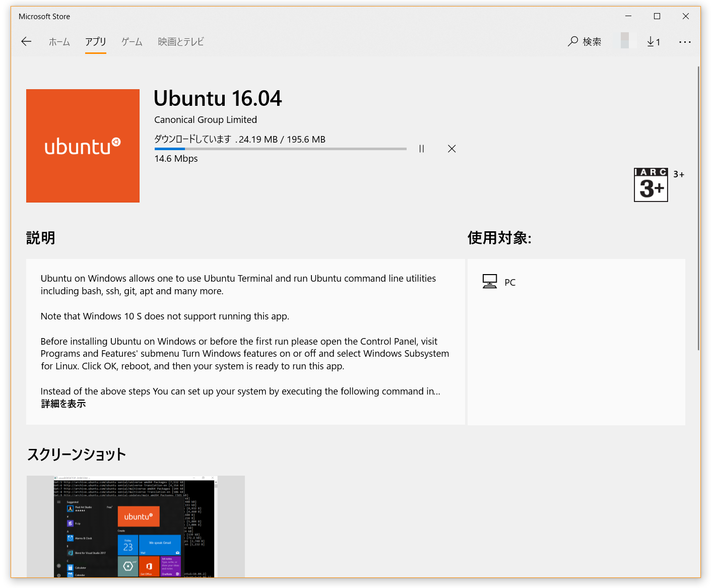Open the 映画とテレビ section
This screenshot has width=714, height=588.
[x=180, y=42]
